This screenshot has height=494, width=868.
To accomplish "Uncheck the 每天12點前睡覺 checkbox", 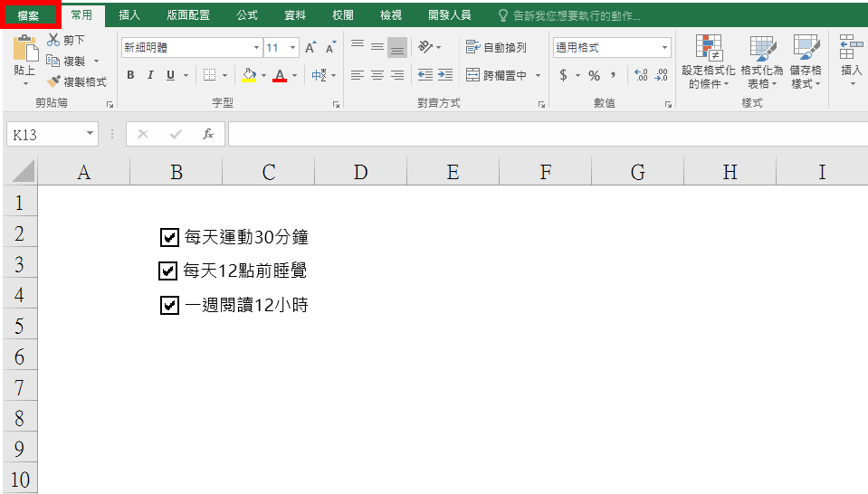I will click(x=167, y=271).
